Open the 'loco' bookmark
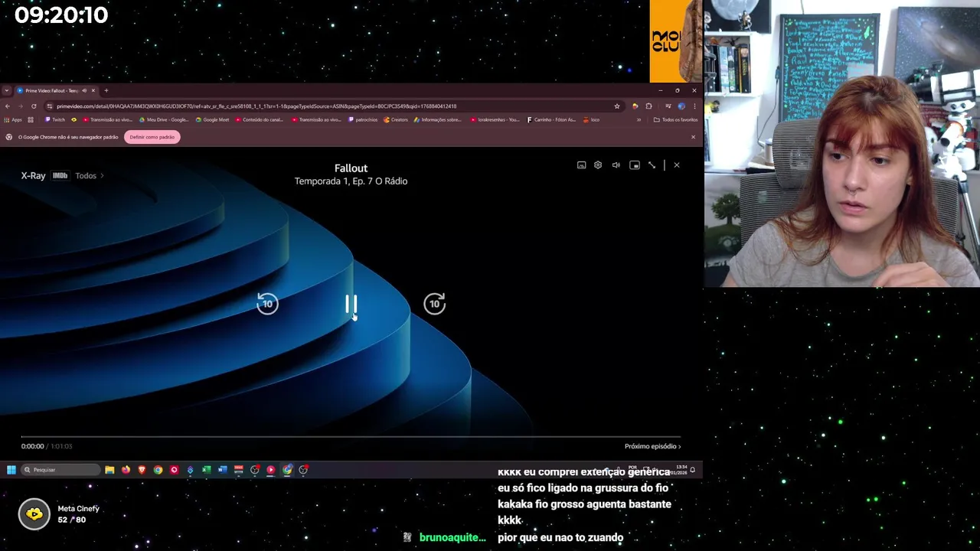 (591, 120)
